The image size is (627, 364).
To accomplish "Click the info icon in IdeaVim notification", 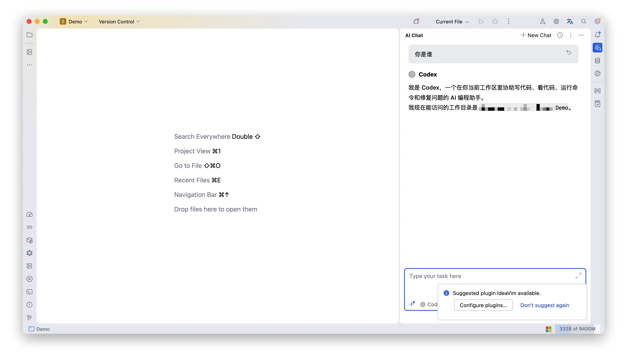I will (446, 293).
